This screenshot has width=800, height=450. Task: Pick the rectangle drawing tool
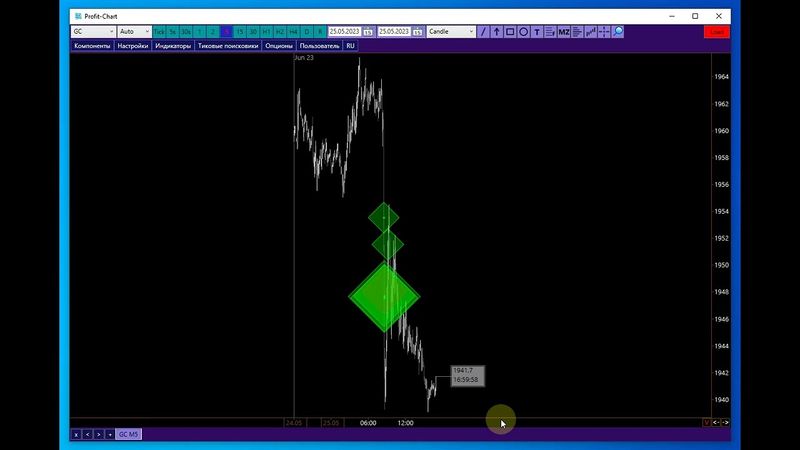coord(510,32)
